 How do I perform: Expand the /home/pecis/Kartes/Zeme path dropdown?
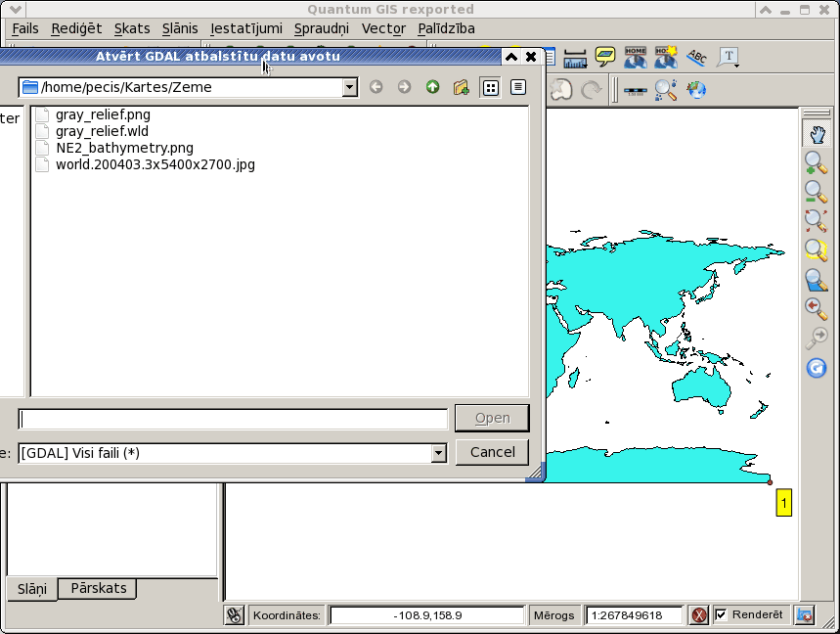[350, 87]
